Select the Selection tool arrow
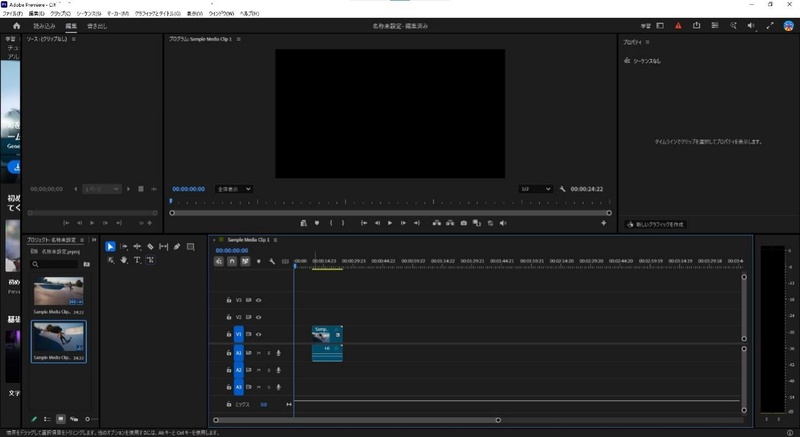This screenshot has height=437, width=800. point(110,247)
